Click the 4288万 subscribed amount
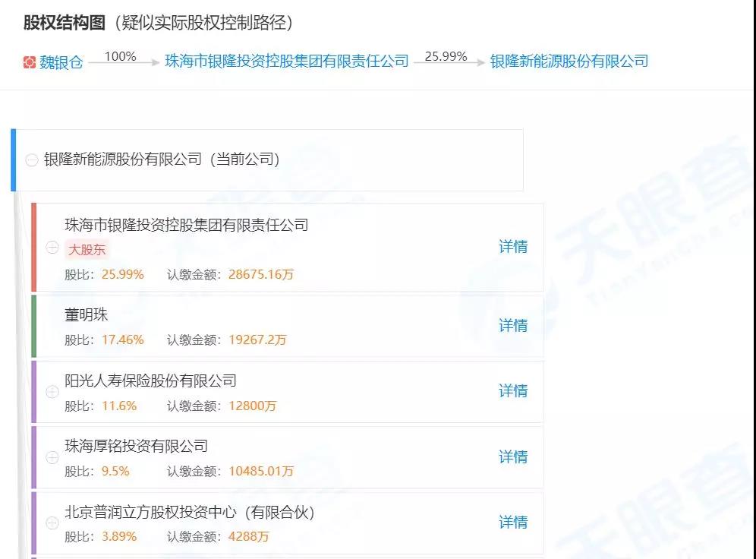 pos(248,536)
